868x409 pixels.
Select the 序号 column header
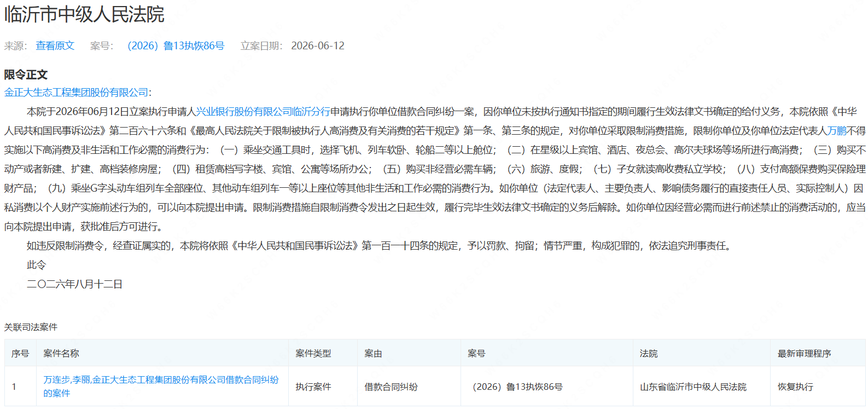(x=20, y=354)
